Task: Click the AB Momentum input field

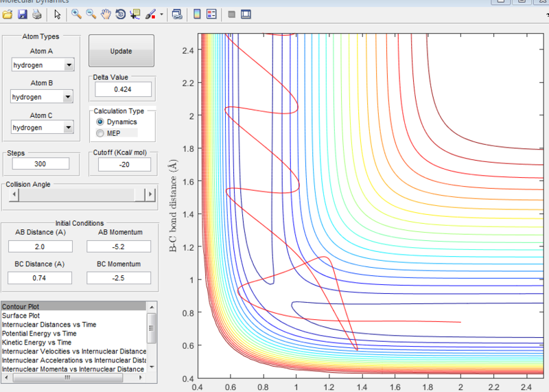Action: [119, 246]
